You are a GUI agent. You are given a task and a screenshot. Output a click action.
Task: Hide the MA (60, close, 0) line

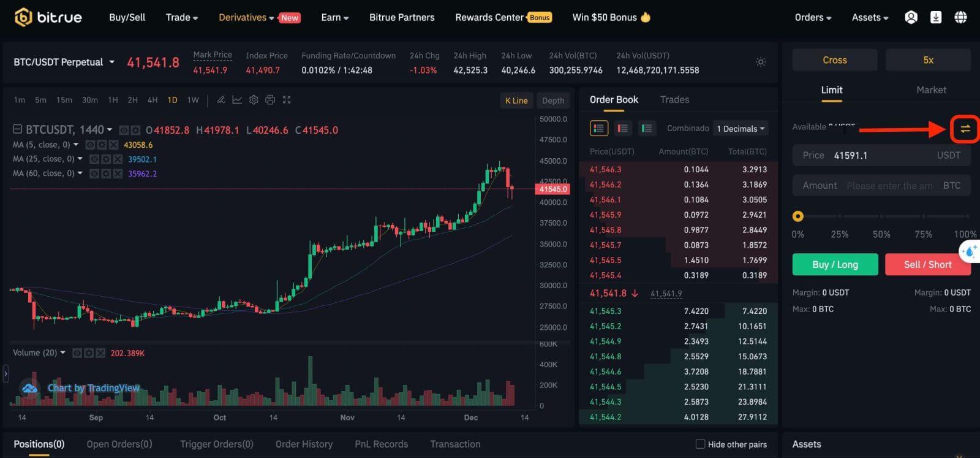coord(94,174)
